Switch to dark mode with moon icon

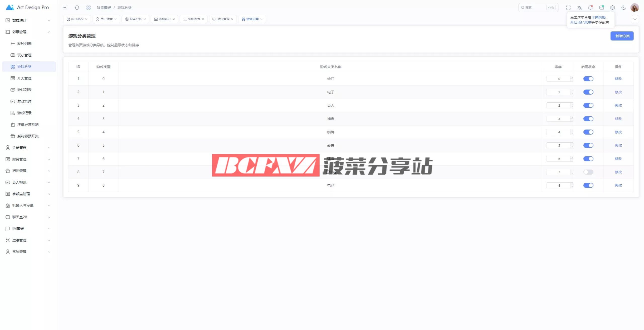tap(623, 8)
